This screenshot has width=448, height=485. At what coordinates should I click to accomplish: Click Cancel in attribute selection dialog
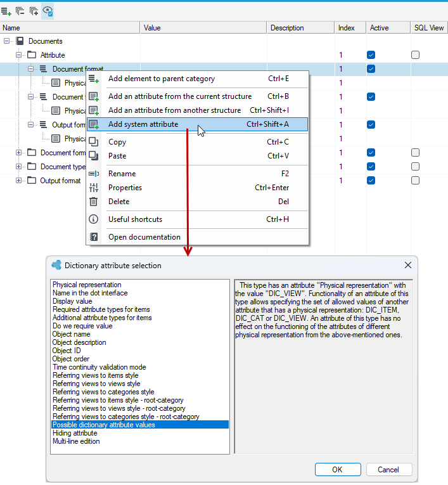389,470
